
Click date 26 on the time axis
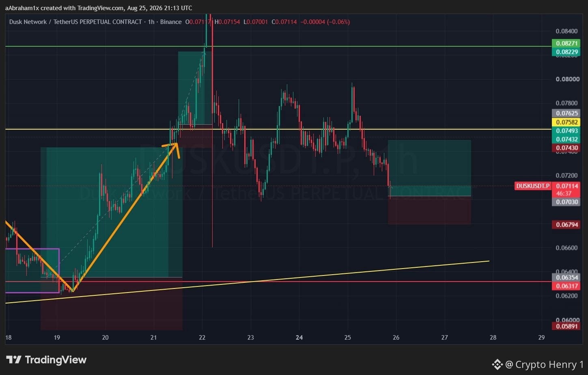click(396, 338)
